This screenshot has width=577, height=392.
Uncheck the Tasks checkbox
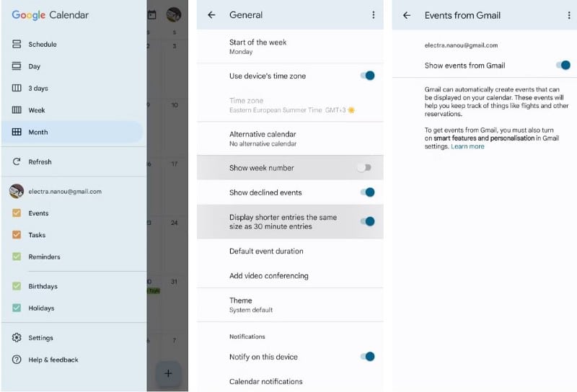coord(17,235)
